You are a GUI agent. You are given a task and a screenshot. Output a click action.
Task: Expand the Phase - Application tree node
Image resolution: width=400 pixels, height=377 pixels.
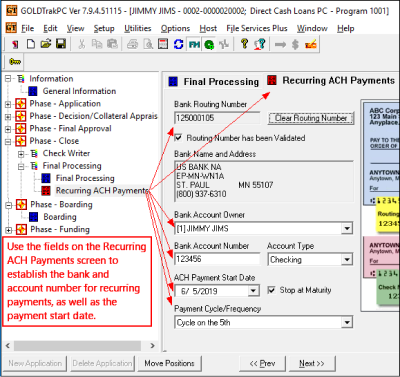8,104
